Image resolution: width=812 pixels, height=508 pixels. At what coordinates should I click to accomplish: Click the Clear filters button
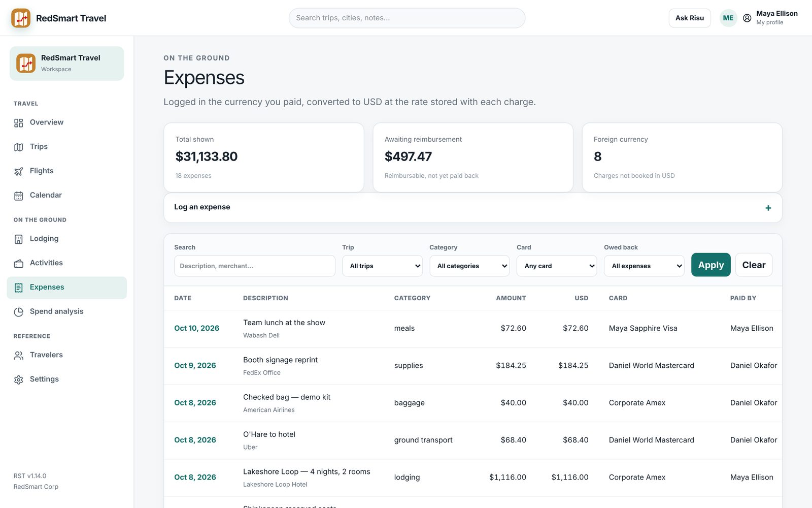click(754, 265)
